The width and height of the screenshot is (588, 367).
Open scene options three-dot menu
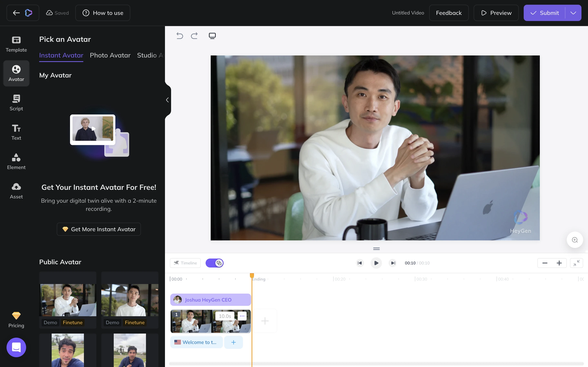click(x=242, y=316)
